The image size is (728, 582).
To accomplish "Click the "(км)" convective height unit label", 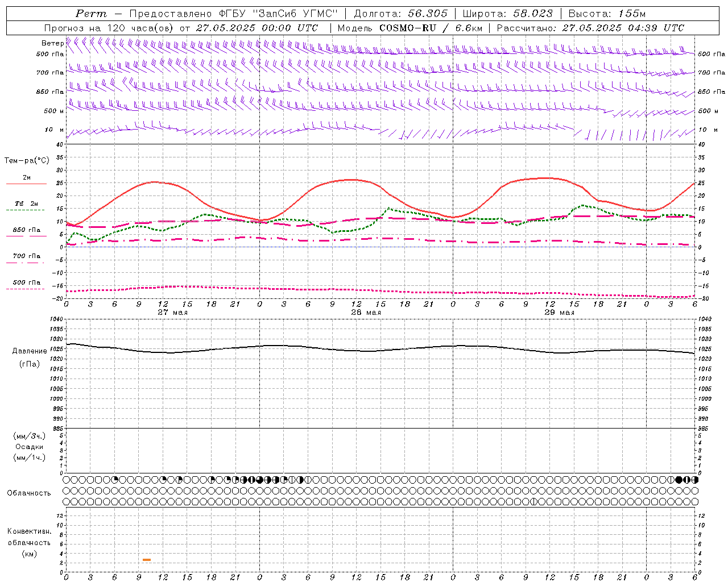I will point(29,554).
